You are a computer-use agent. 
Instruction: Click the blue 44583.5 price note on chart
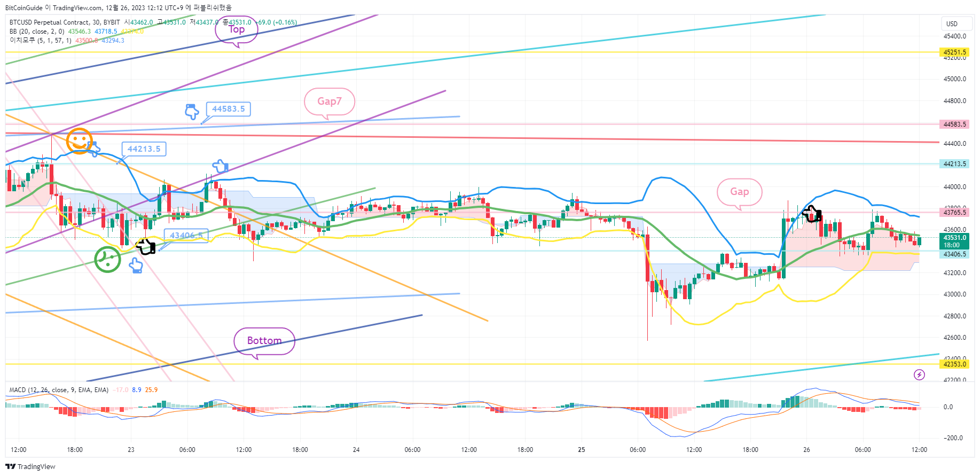pyautogui.click(x=229, y=109)
